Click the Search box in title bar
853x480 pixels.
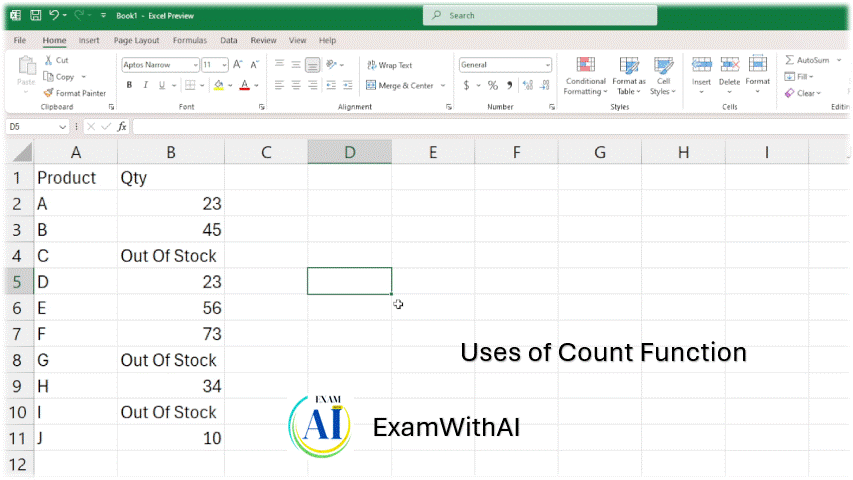coord(540,15)
